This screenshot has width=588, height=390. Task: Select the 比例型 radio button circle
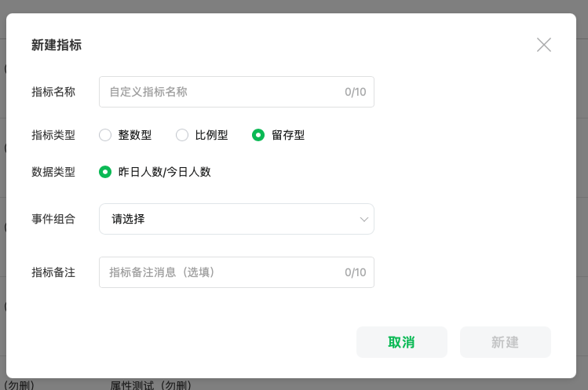(182, 135)
